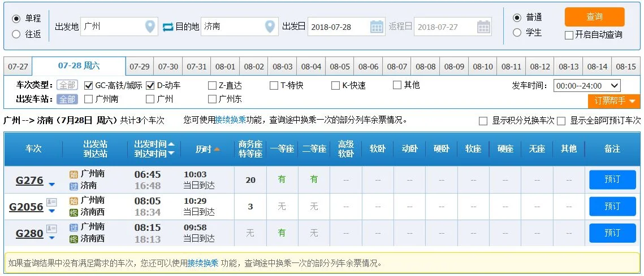Enable 显示全部可预订车次 checkbox

(x=561, y=121)
